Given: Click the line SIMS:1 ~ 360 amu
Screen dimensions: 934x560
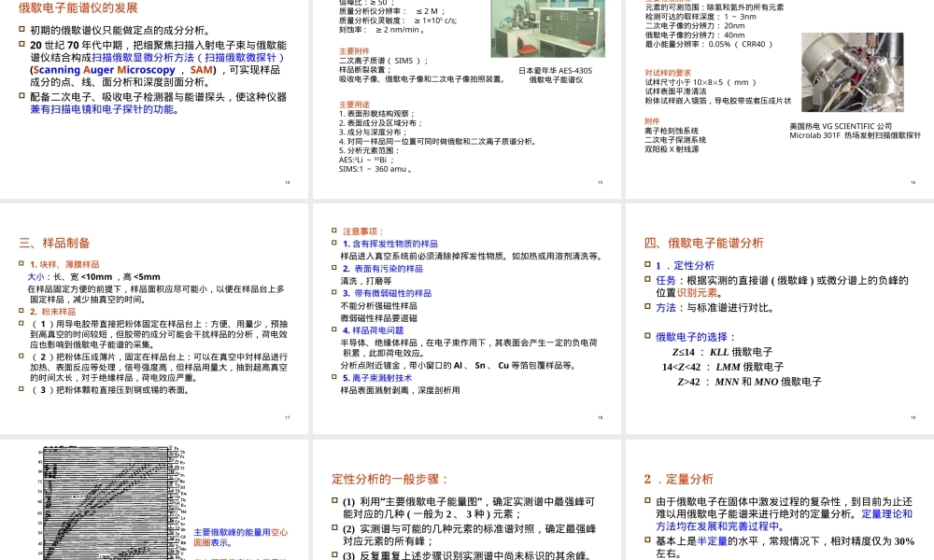Looking at the screenshot, I should click(x=375, y=169).
